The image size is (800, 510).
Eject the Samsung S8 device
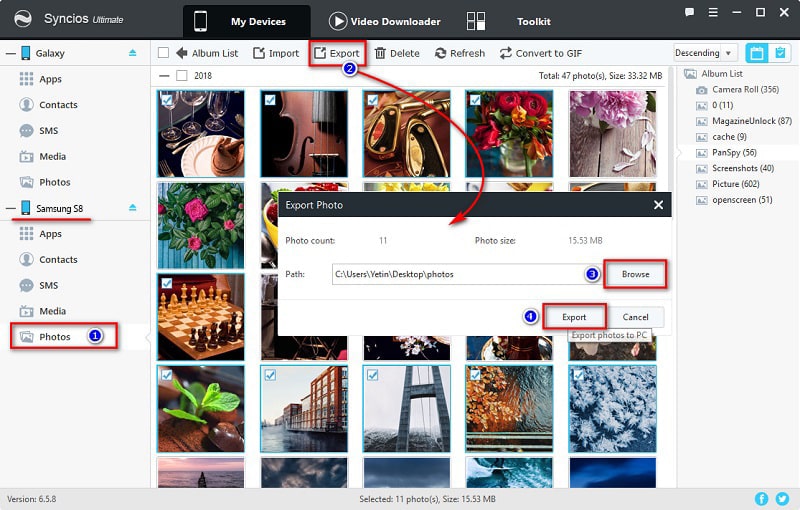pyautogui.click(x=133, y=208)
